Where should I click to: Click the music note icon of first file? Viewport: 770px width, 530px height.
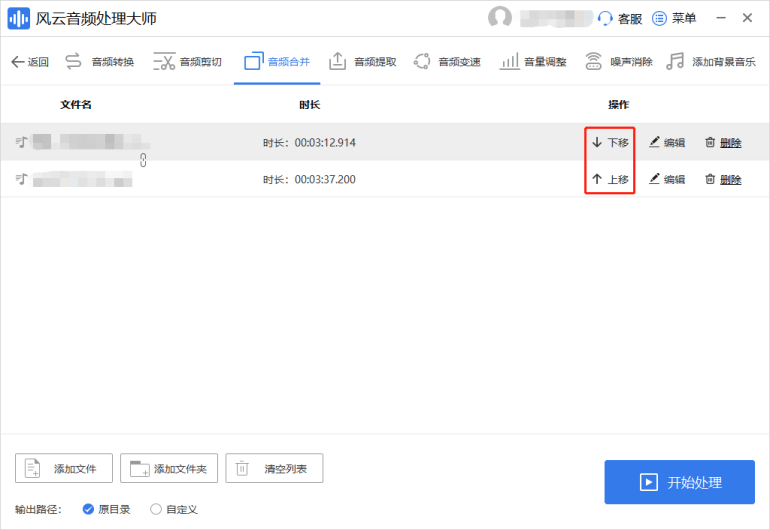tap(21, 142)
